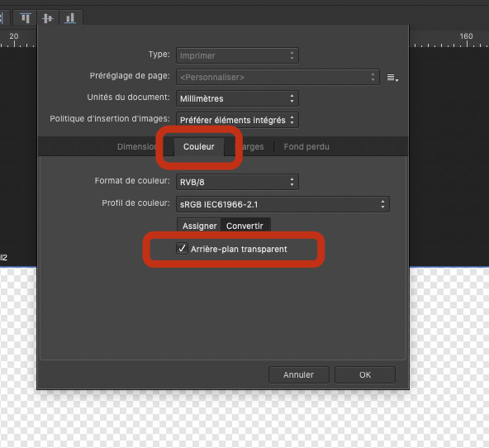Click the Format de couleur label
The width and height of the screenshot is (489, 448).
coord(132,181)
